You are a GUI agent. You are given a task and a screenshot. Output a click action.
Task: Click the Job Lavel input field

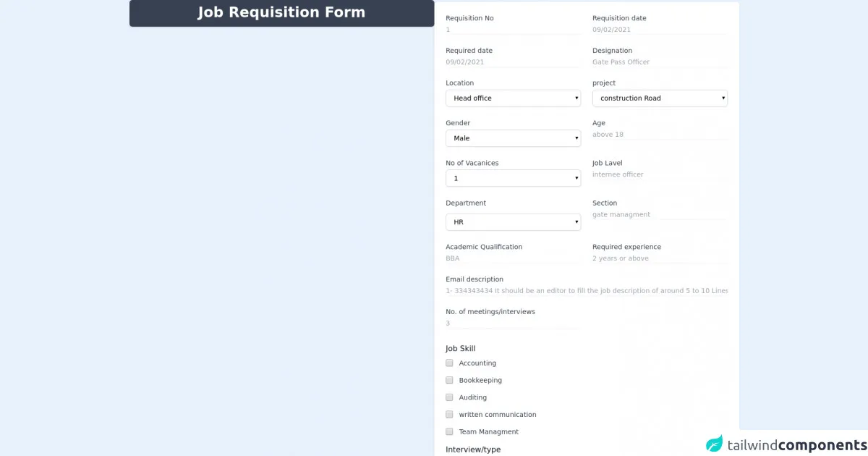click(660, 174)
